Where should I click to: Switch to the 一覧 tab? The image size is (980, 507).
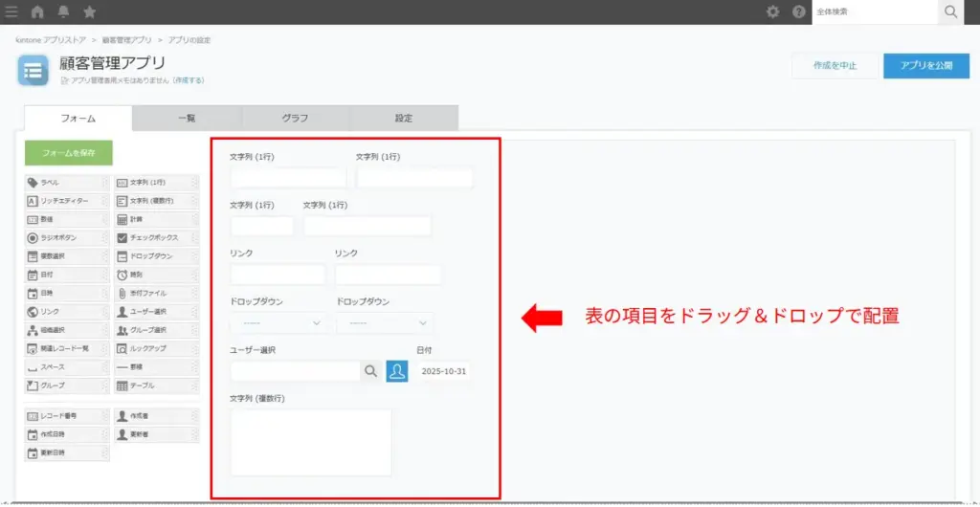[187, 118]
